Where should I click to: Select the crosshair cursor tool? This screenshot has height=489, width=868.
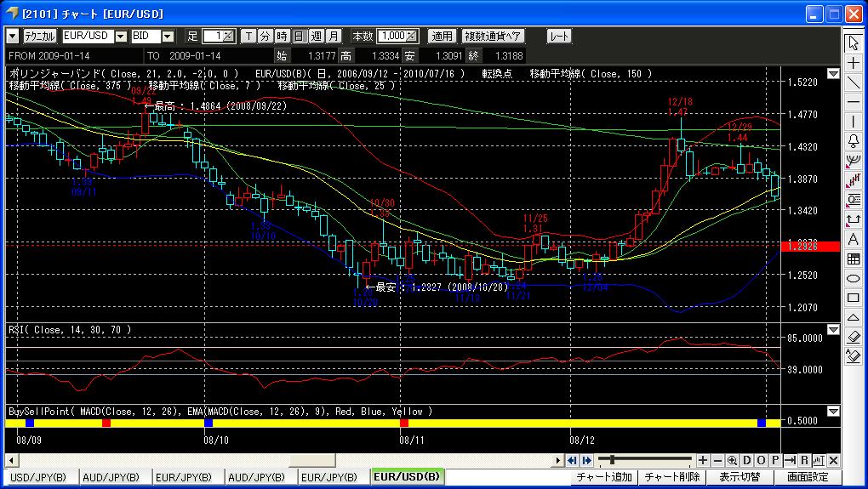[853, 63]
